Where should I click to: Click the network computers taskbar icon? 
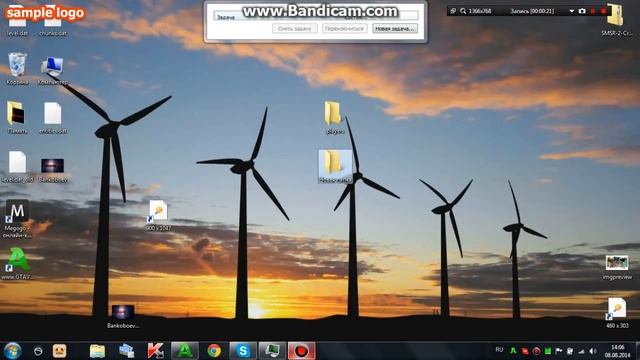tap(127, 351)
